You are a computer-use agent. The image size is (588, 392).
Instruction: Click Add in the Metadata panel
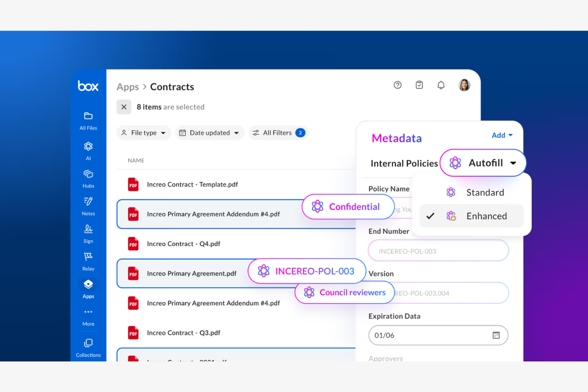(501, 135)
